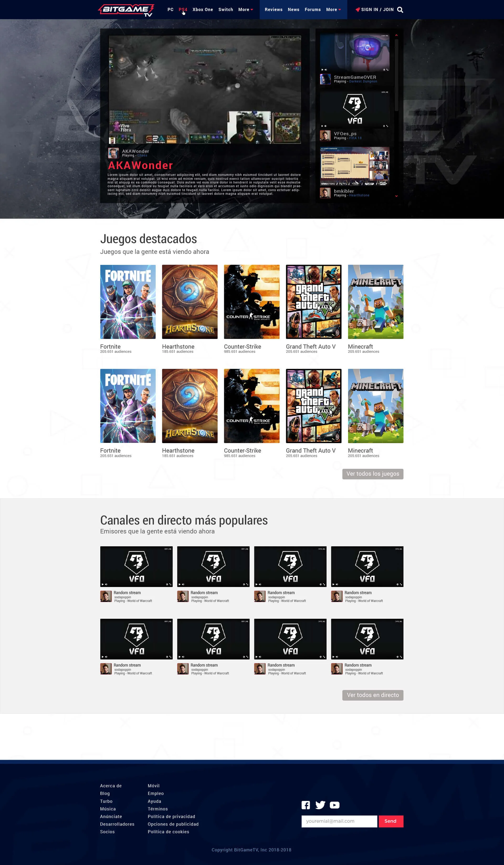Viewport: 504px width, 865px height.
Task: Select PS4 in the navigation bar
Action: pos(183,10)
